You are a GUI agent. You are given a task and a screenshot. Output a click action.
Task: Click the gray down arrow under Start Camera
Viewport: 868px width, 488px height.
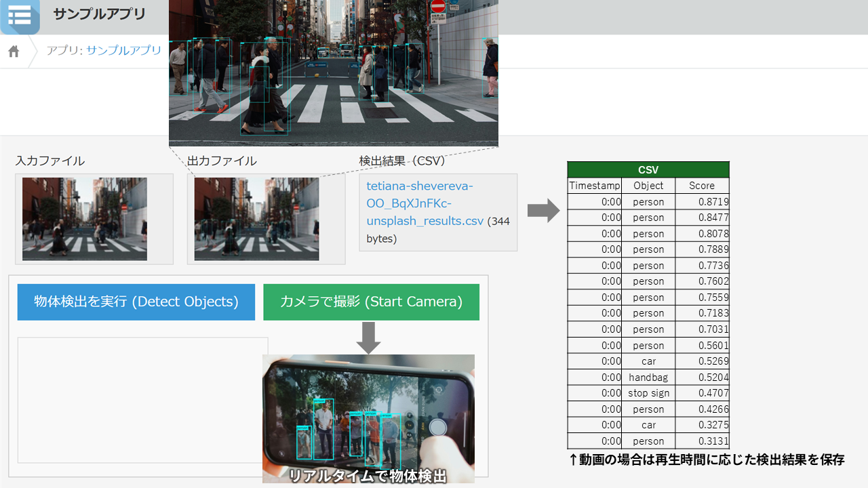[x=368, y=338]
